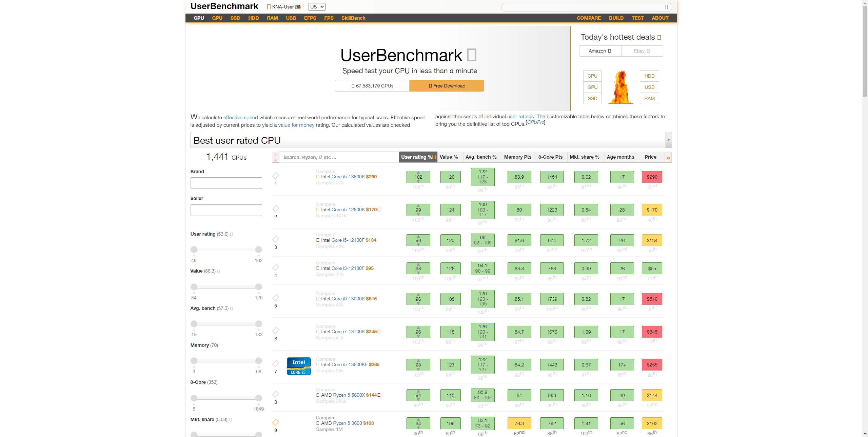Tick compare checkbox for AMD Ryzen 5 5600X
This screenshot has width=868, height=437.
[x=318, y=395]
